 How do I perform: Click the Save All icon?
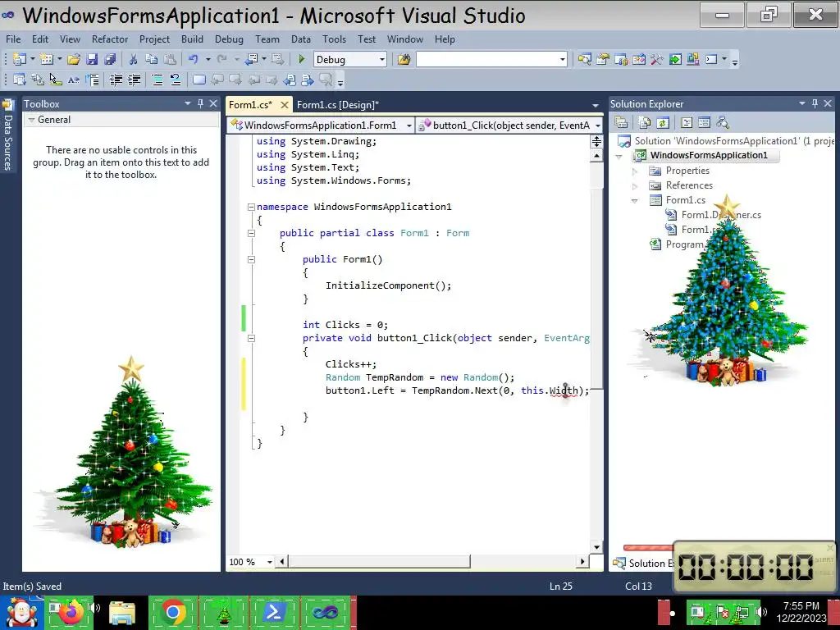coord(110,59)
